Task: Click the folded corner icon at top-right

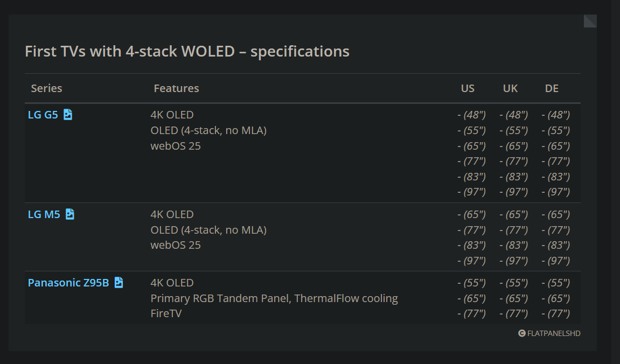Action: tap(590, 21)
